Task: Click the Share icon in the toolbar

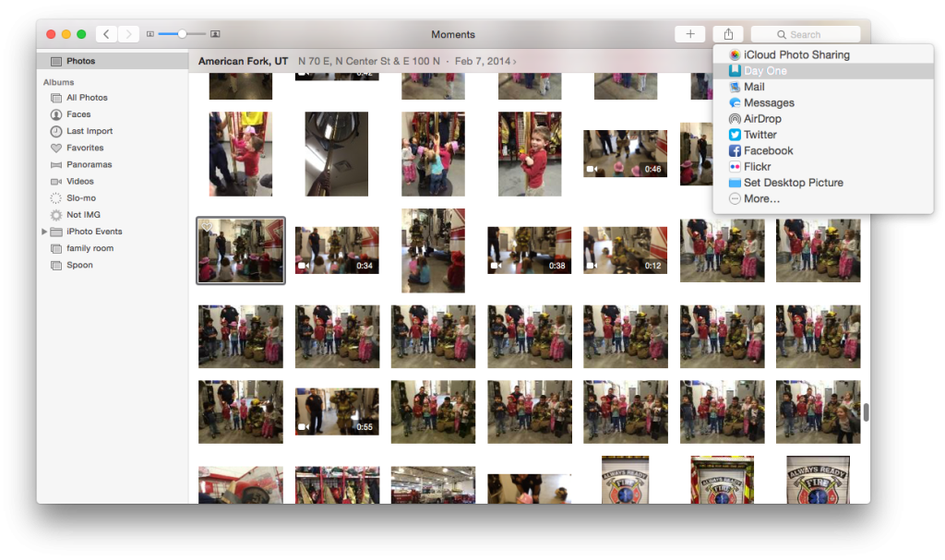Action: tap(728, 33)
